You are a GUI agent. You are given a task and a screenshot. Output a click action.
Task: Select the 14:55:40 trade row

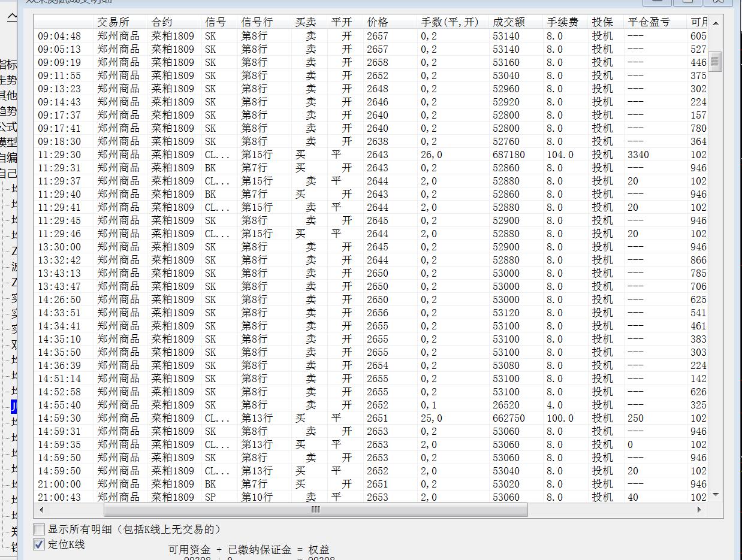click(240, 405)
